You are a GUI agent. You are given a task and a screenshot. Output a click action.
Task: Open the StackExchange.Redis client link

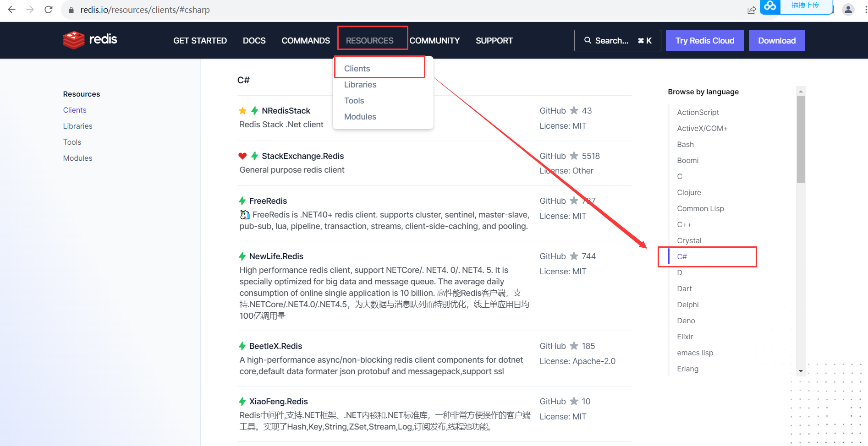[x=303, y=156]
